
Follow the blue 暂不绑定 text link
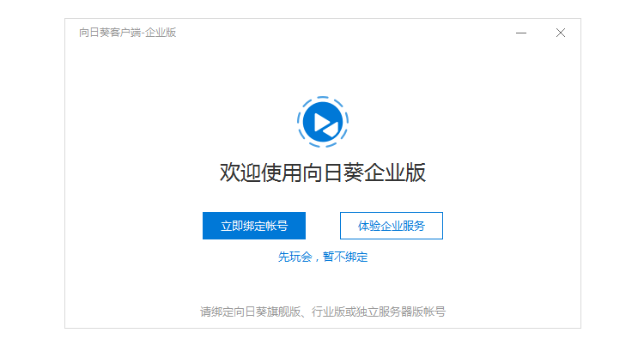pos(345,257)
